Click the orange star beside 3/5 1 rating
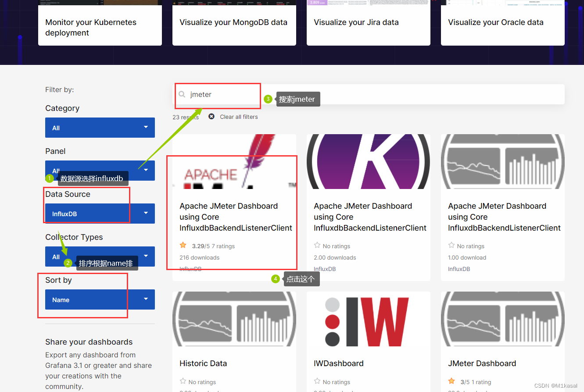Viewport: 584px width, 392px height. [x=451, y=381]
